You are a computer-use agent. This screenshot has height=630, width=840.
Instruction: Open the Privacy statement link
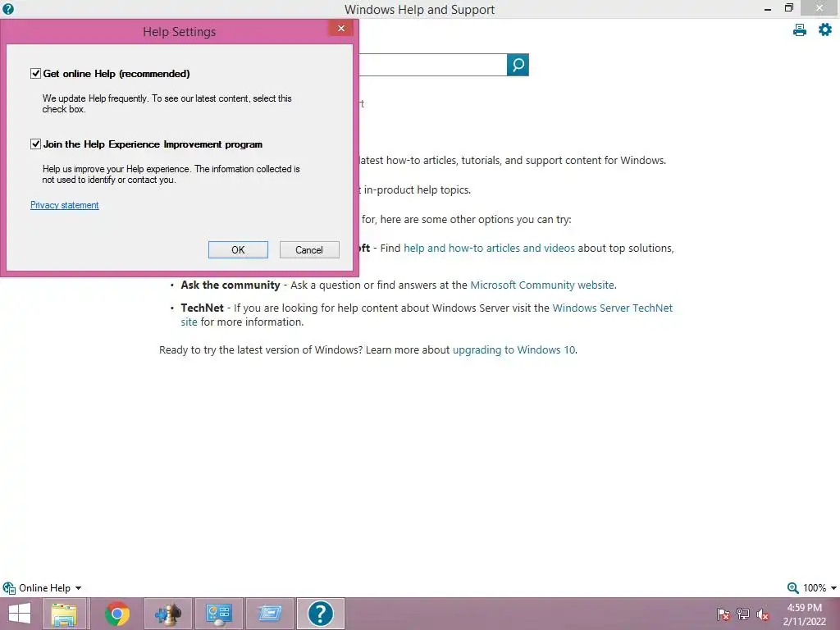pos(64,205)
